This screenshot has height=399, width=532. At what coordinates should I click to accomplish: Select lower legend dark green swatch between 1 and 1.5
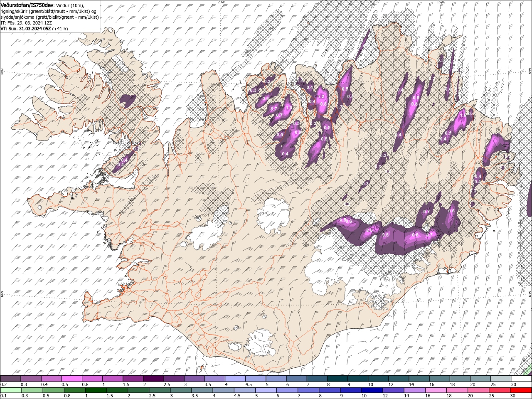(x=96, y=390)
